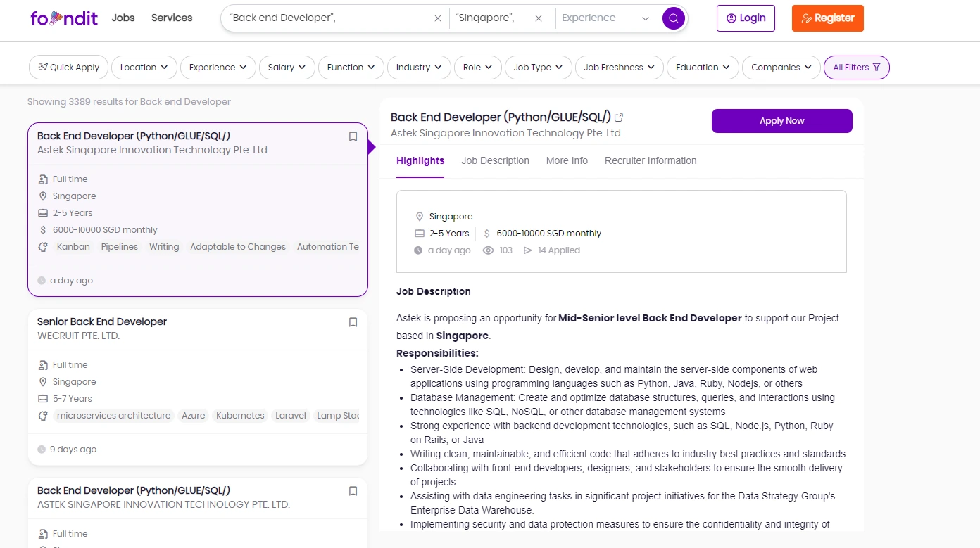Click the views eye icon showing 103
Screen dimensions: 980x548
coord(488,250)
